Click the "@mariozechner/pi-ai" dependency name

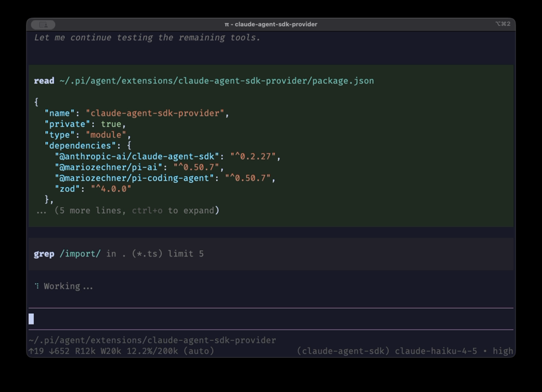coord(108,167)
